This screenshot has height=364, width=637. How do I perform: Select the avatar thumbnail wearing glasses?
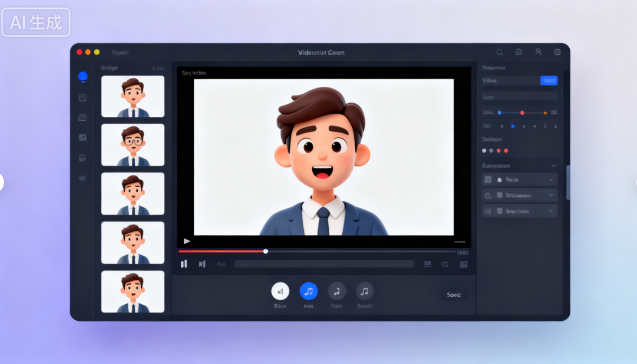click(133, 144)
